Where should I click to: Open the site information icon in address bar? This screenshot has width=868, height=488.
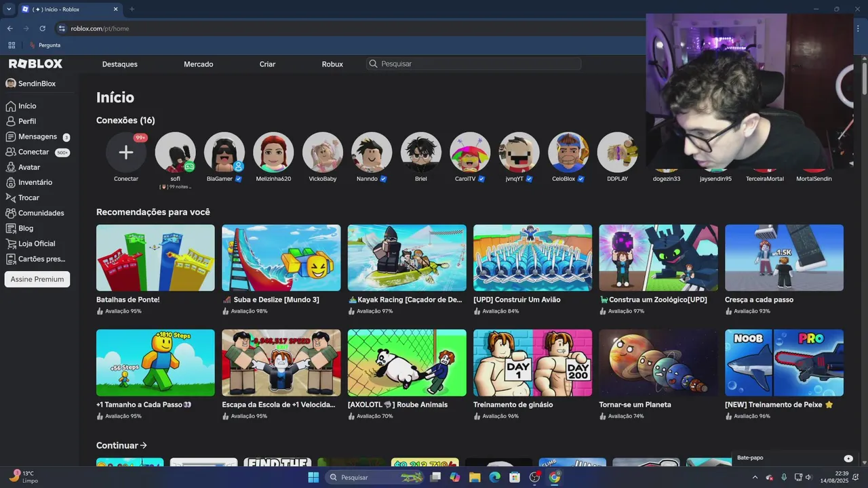(x=62, y=28)
